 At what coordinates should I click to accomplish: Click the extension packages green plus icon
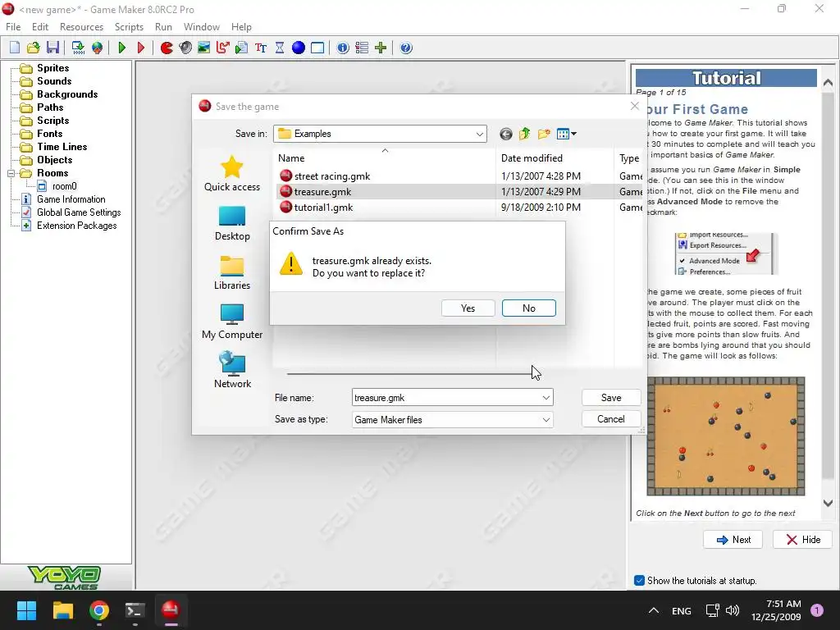coord(381,48)
